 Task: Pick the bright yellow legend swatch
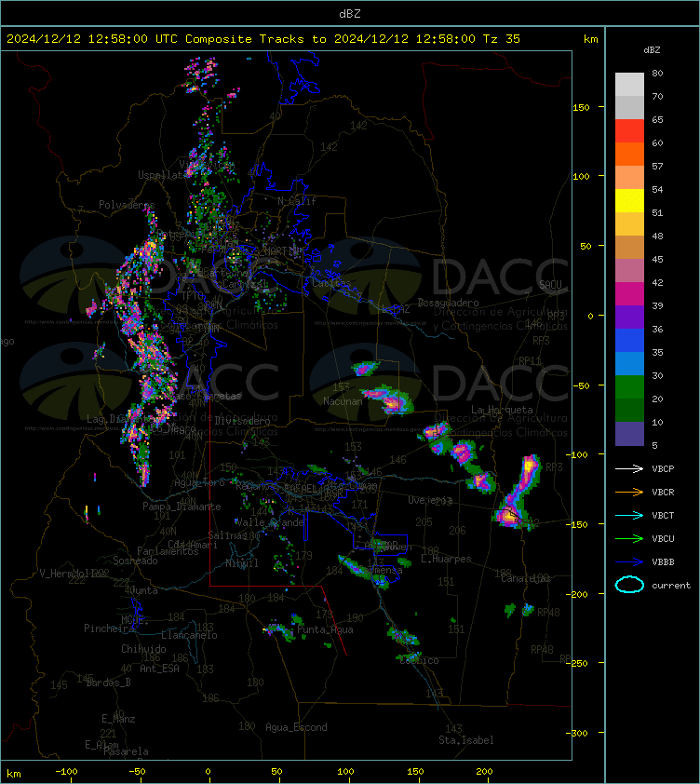point(629,201)
